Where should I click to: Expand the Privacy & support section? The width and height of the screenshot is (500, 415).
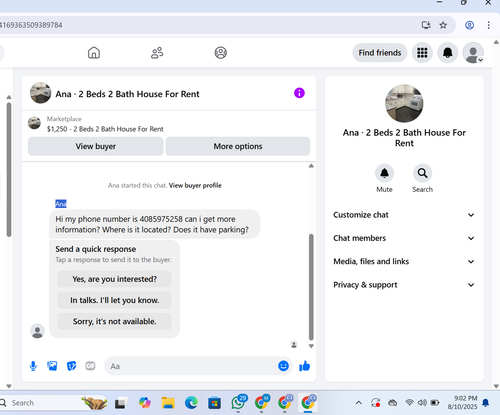pos(404,285)
